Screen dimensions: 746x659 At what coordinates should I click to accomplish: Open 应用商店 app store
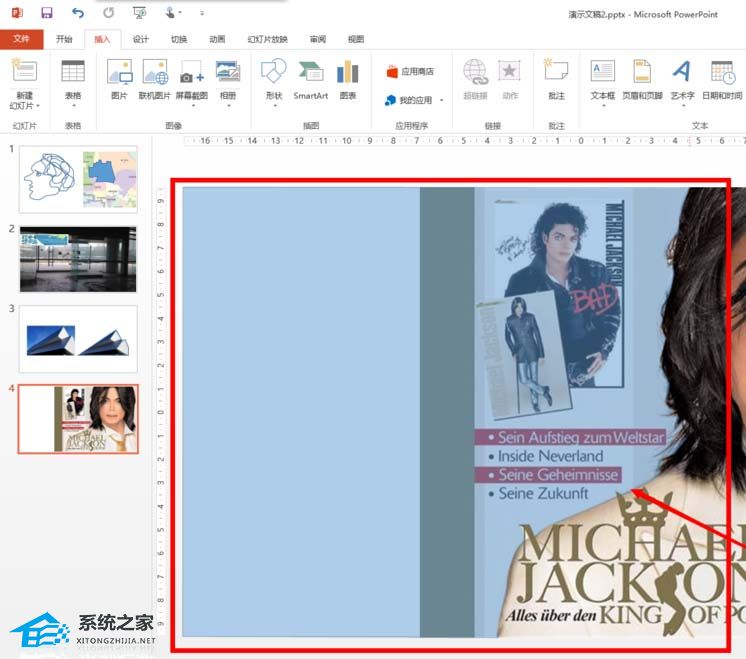(410, 72)
